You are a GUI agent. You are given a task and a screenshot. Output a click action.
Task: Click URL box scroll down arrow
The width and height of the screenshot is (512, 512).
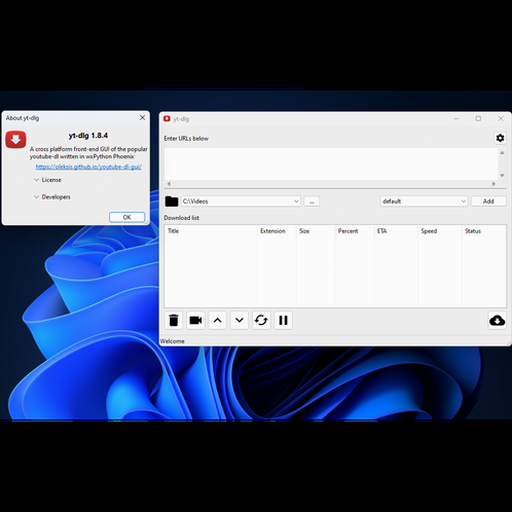pyautogui.click(x=502, y=175)
